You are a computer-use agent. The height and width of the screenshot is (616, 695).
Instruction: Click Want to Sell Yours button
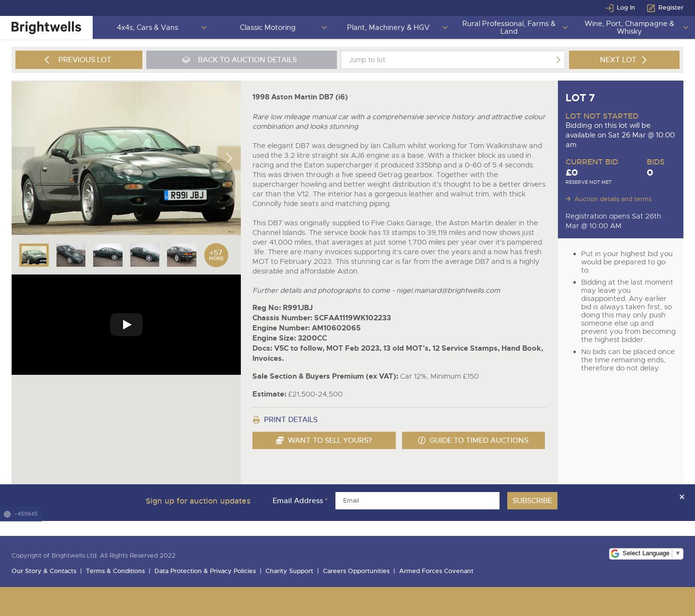pyautogui.click(x=324, y=440)
